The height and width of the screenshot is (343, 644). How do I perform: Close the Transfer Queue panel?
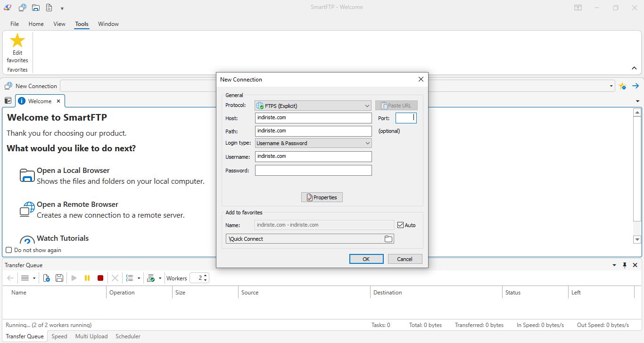pos(635,265)
